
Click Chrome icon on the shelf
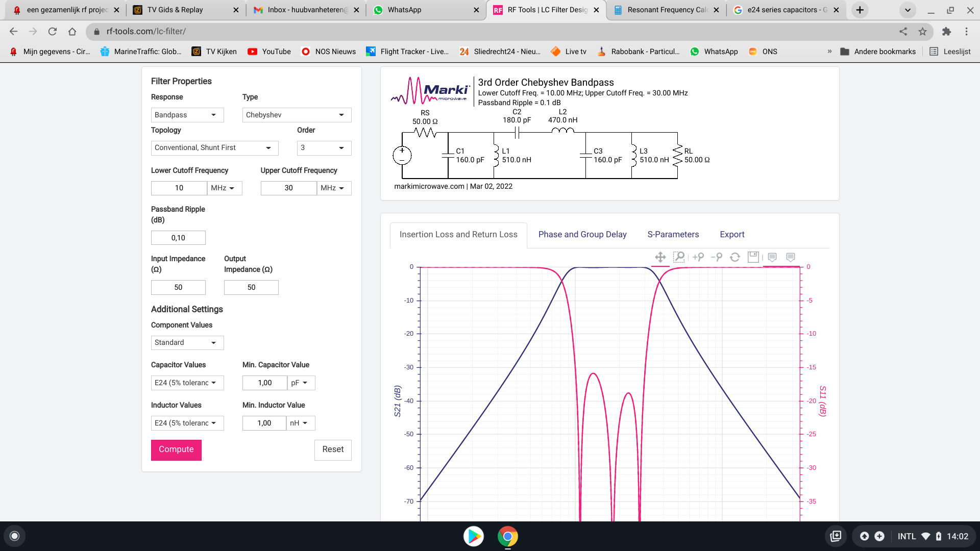pyautogui.click(x=508, y=536)
